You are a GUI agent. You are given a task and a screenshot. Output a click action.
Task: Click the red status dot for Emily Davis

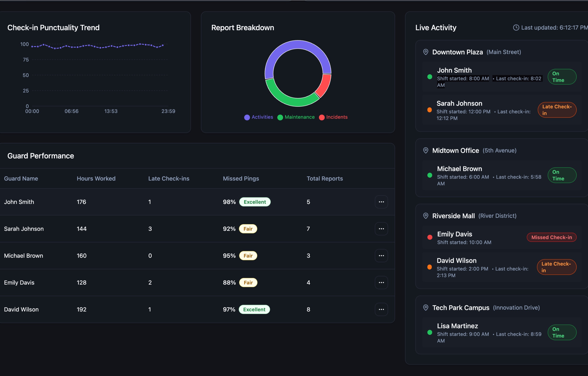(430, 237)
